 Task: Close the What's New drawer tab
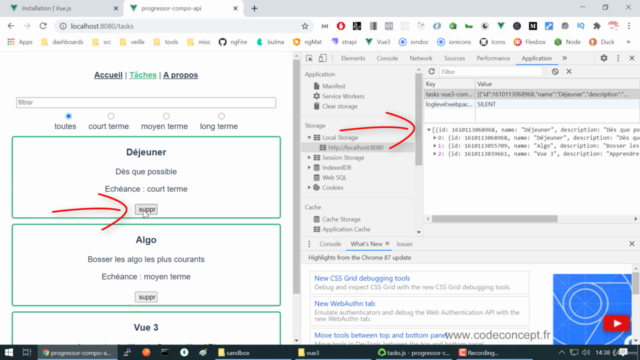387,243
